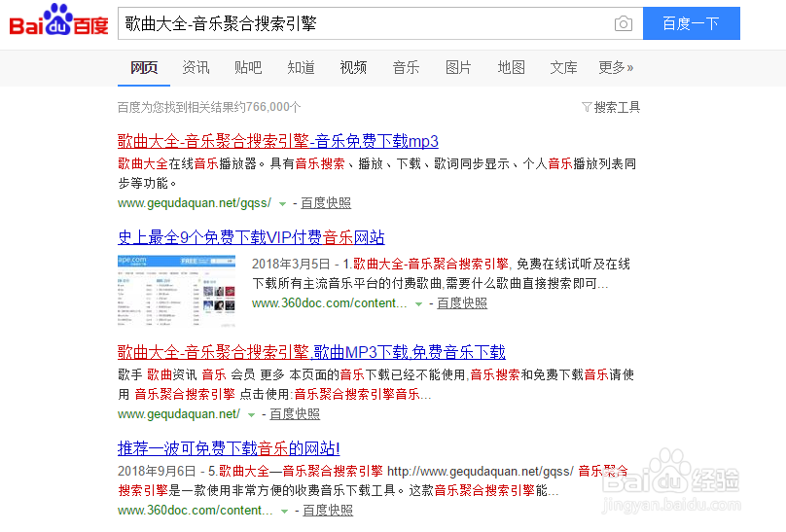Image resolution: width=786 pixels, height=532 pixels.
Task: Click URL www.gequdaquan.net/gqss/
Action: click(195, 203)
